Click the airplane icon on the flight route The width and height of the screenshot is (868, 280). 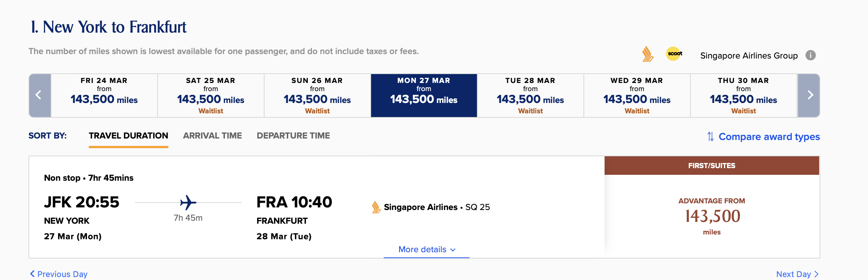pyautogui.click(x=188, y=202)
